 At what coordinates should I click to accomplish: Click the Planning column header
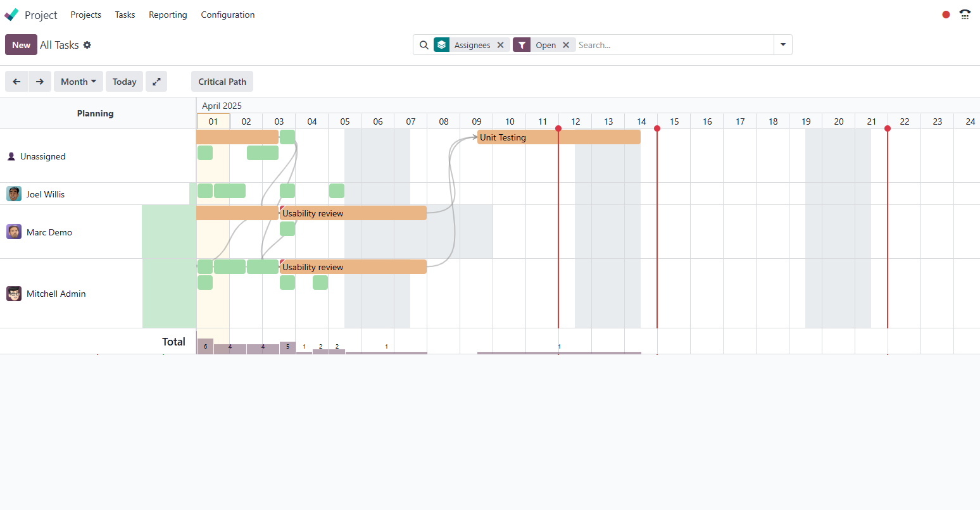point(96,113)
